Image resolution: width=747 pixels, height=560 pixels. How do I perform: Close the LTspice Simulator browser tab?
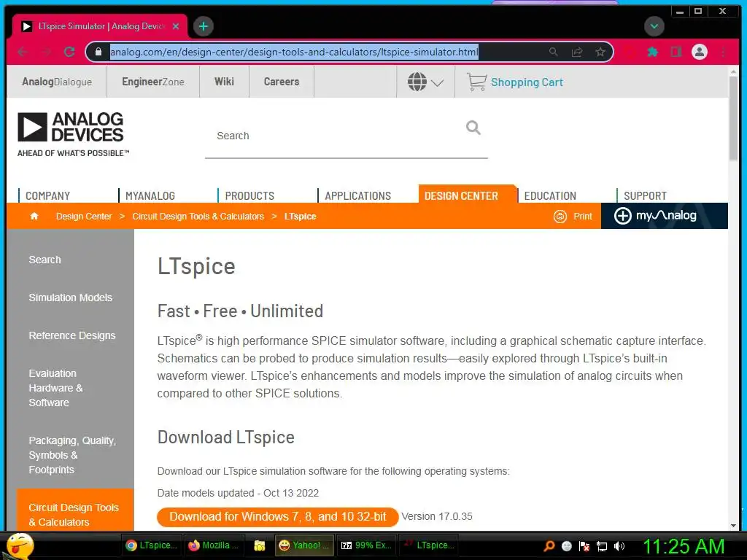click(x=176, y=26)
